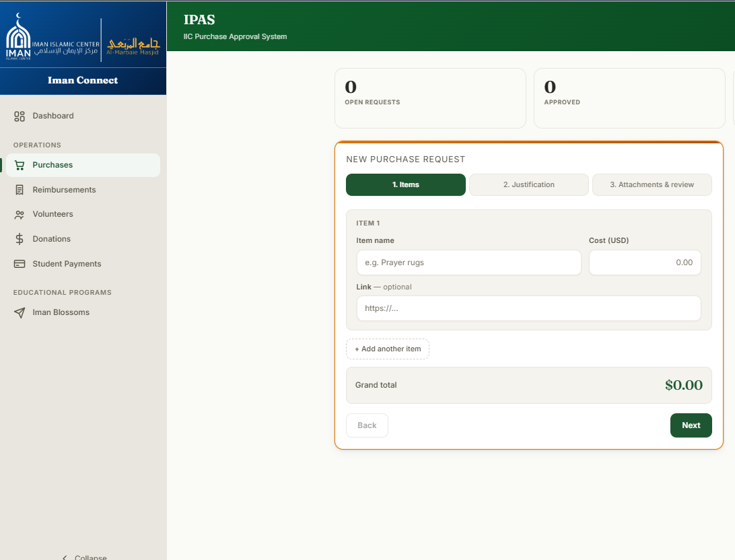Click the Donations dollar icon
The width and height of the screenshot is (735, 560).
[x=20, y=239]
